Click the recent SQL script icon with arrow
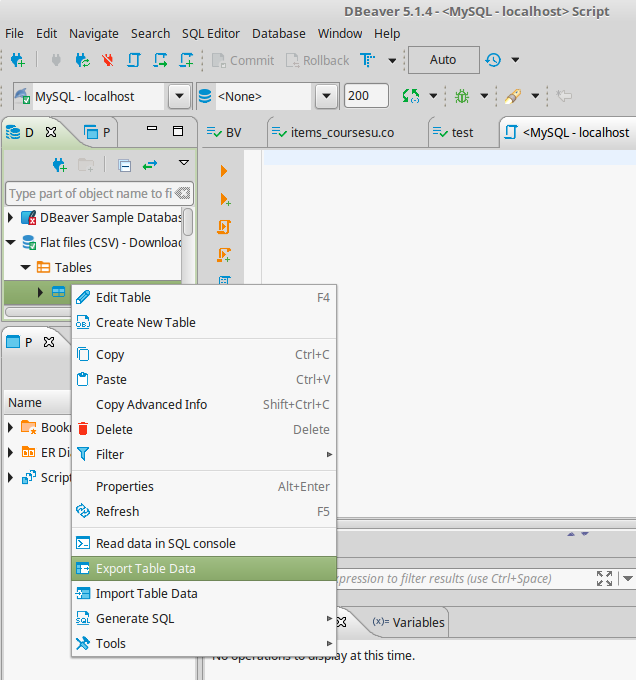The image size is (636, 680). point(160,60)
